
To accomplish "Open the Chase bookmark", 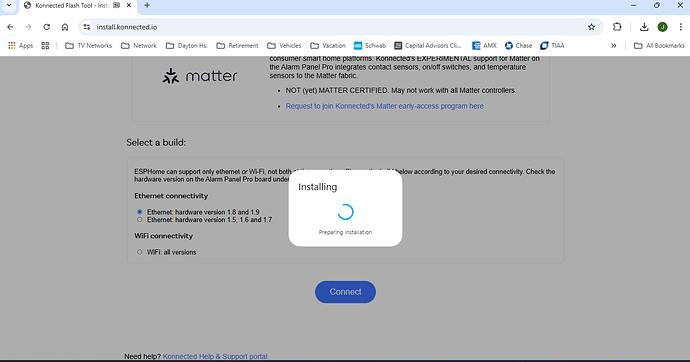I will (x=518, y=45).
